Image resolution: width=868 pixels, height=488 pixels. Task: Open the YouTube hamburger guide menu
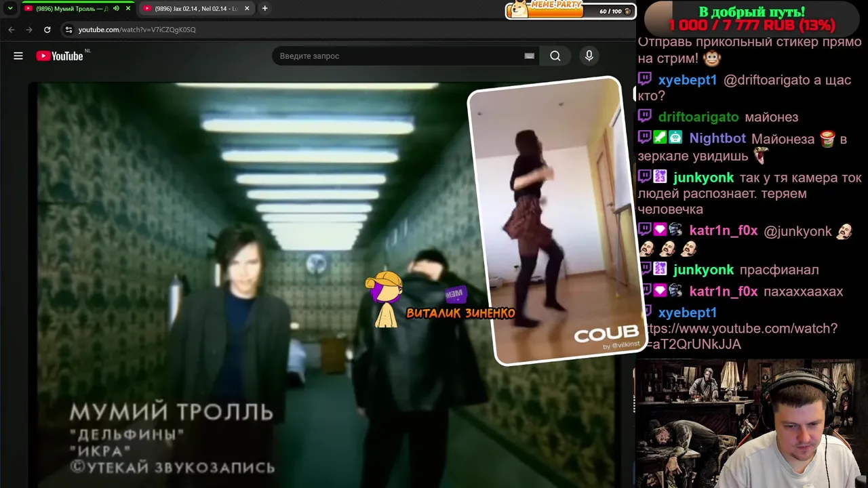[x=18, y=56]
